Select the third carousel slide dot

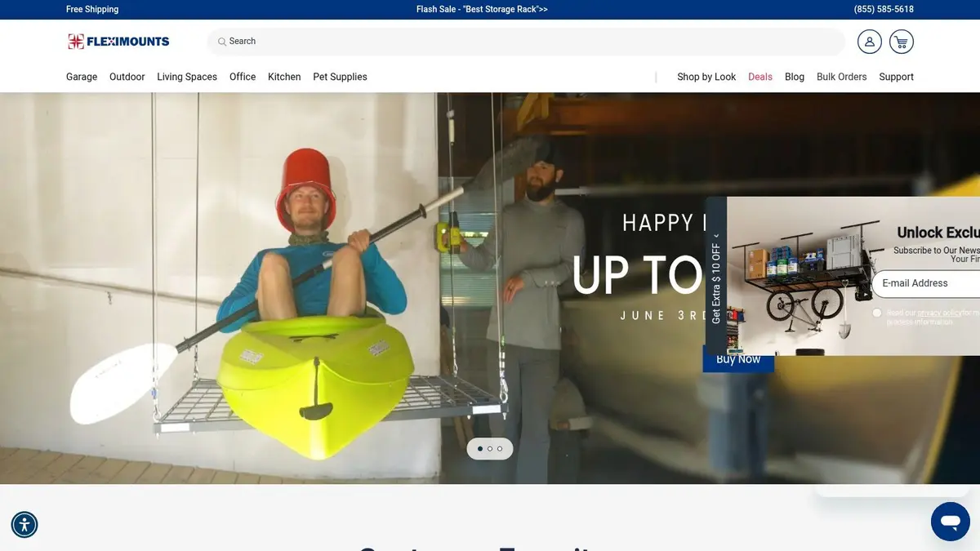(x=500, y=449)
